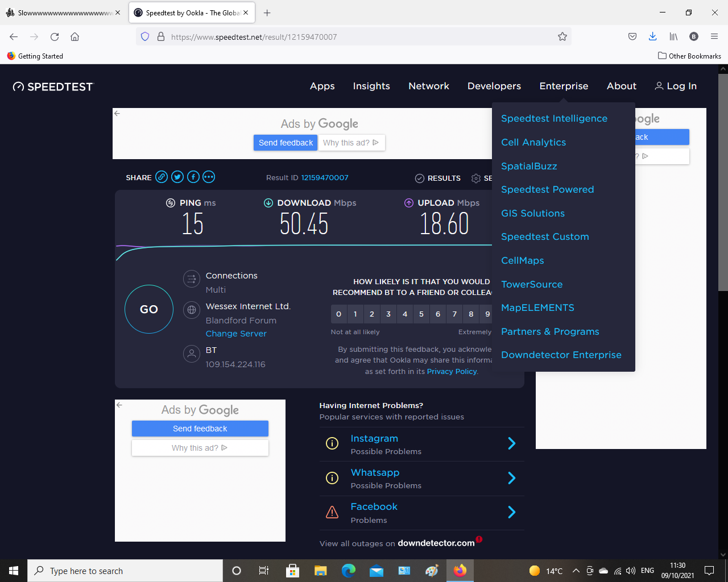
Task: Open more share options ellipsis icon
Action: tap(209, 177)
